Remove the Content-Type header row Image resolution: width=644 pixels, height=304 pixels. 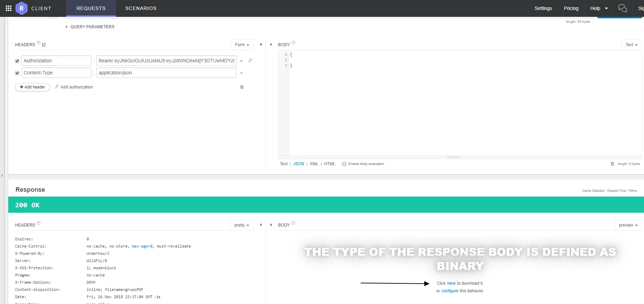241,73
